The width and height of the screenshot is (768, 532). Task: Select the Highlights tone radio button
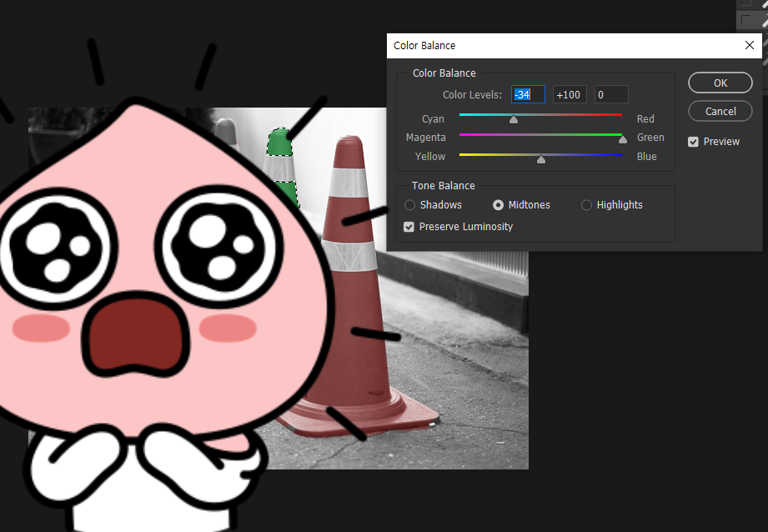click(586, 205)
